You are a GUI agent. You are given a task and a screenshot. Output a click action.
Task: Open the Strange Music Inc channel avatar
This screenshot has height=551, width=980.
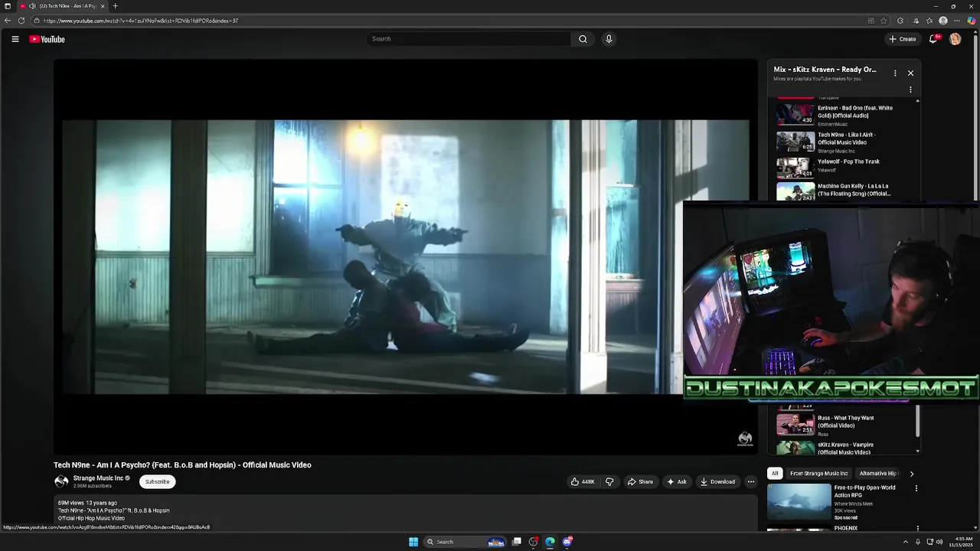coord(61,481)
